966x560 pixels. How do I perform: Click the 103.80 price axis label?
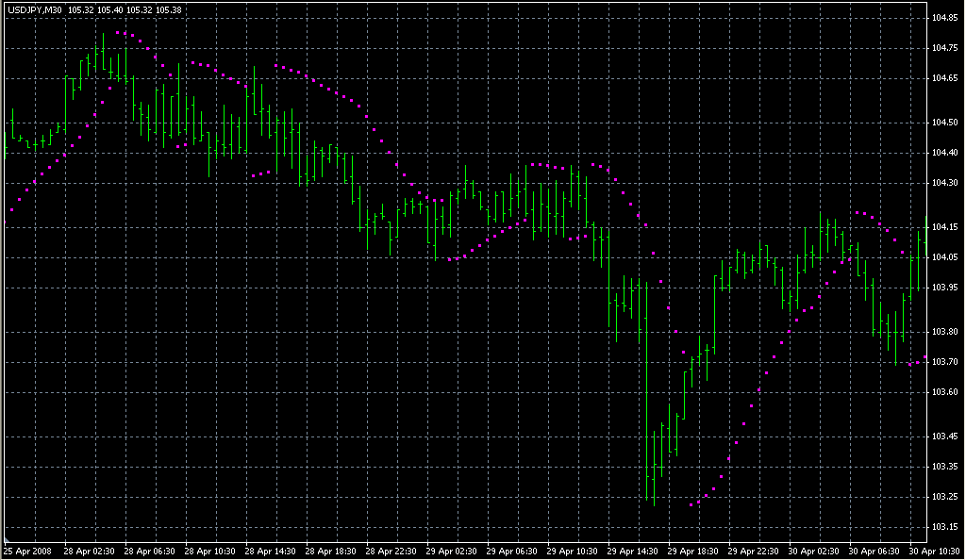[944, 332]
